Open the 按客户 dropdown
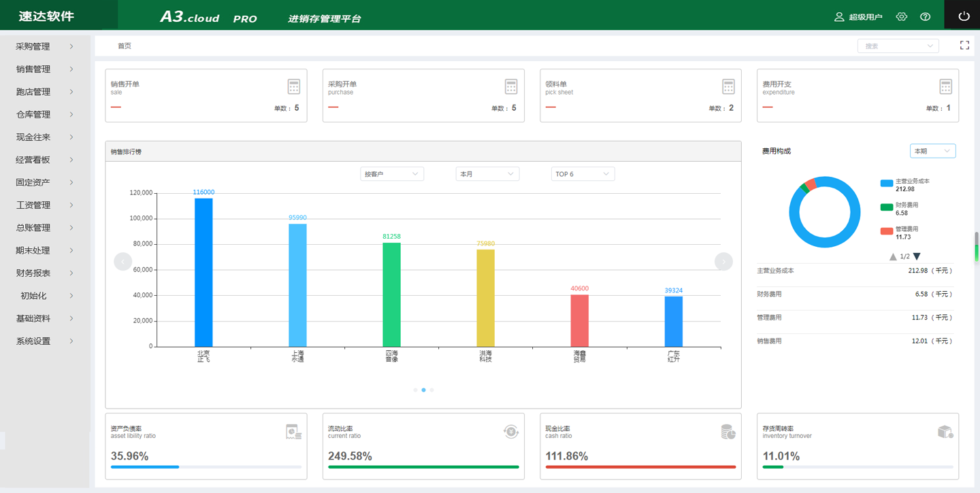 392,174
